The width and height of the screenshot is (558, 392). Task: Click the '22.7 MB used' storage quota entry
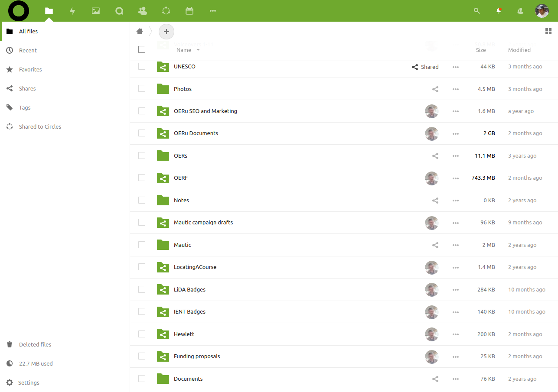pos(65,363)
